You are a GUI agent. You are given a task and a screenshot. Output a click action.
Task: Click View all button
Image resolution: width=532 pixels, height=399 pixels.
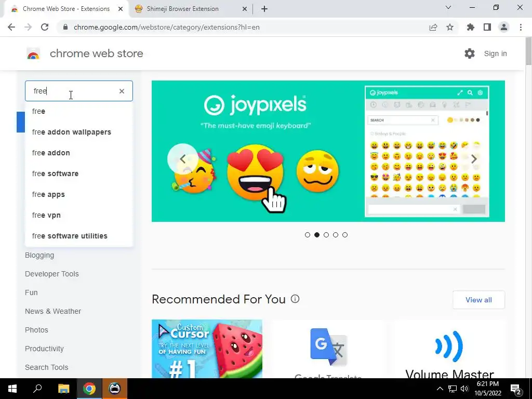[478, 300]
